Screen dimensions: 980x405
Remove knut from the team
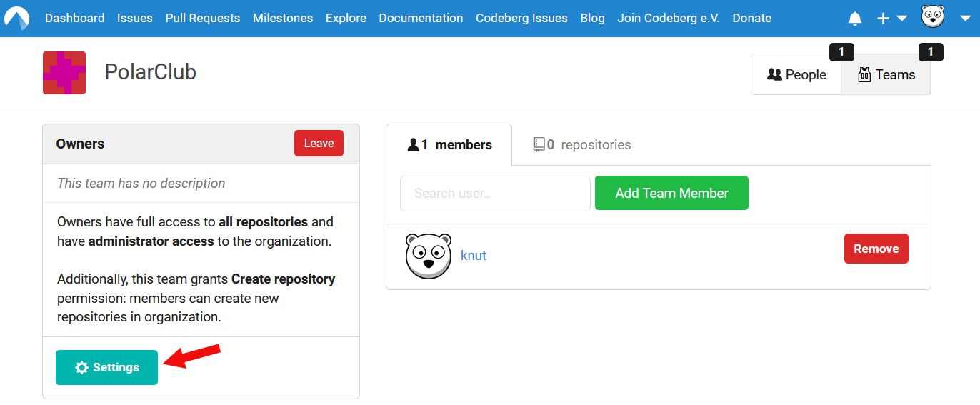click(876, 249)
